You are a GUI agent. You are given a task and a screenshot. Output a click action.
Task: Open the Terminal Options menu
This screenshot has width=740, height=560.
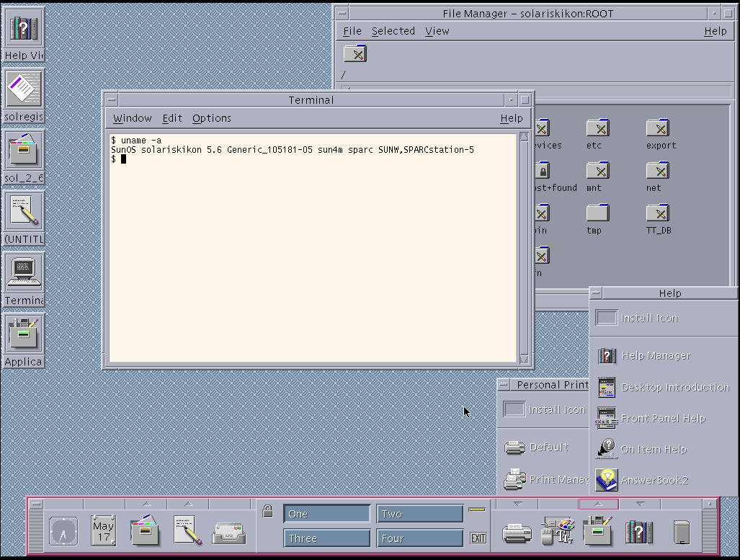coord(211,118)
